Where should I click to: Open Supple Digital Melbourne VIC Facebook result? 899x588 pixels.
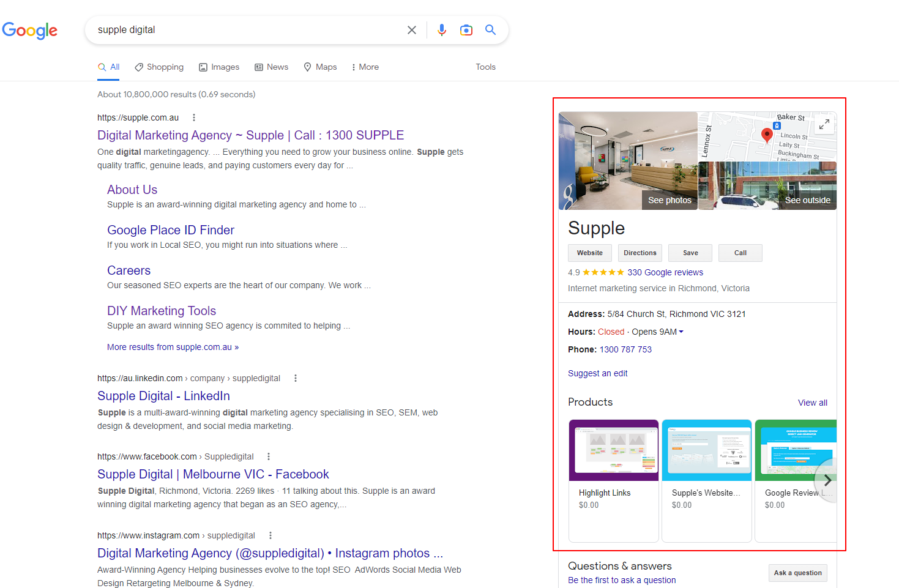[x=213, y=474]
